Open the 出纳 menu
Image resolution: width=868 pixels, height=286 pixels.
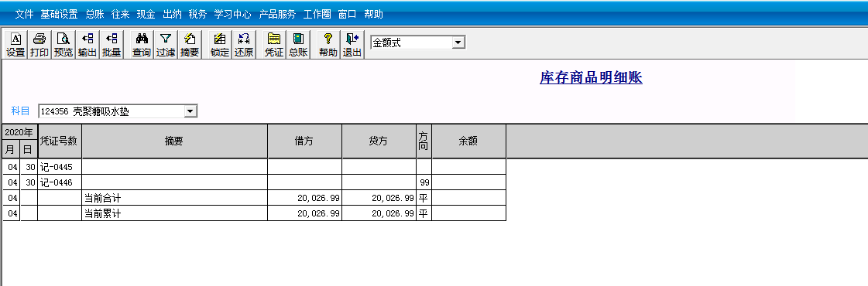[172, 15]
